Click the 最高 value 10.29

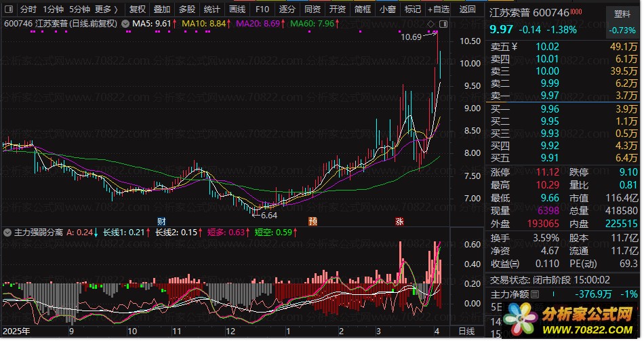548,185
